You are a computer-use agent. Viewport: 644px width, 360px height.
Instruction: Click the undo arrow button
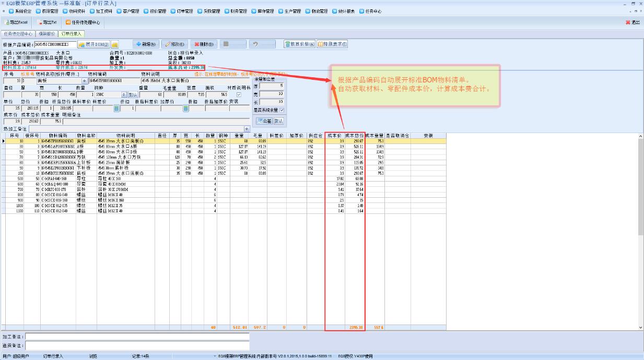coord(262,44)
